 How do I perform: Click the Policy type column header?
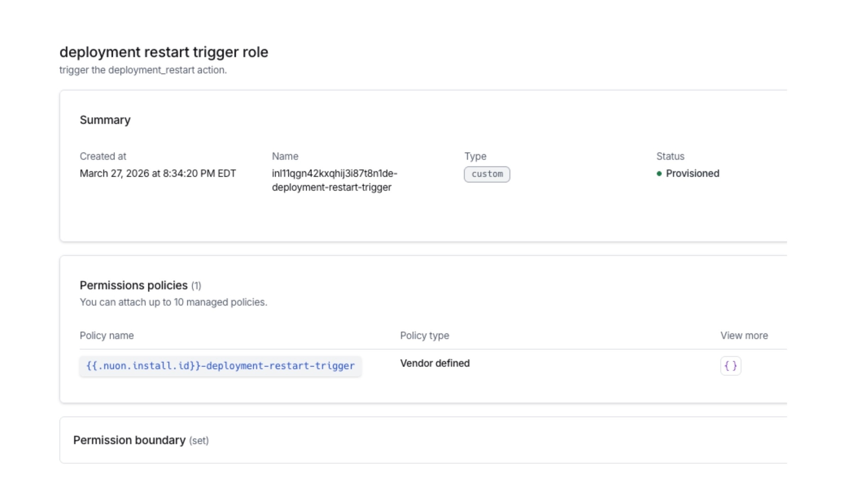click(x=424, y=335)
